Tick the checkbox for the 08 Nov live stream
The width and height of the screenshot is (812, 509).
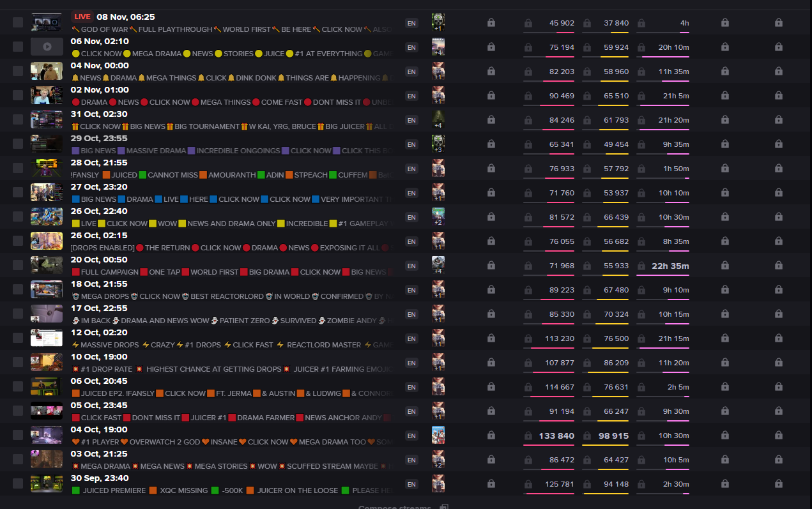[x=18, y=22]
